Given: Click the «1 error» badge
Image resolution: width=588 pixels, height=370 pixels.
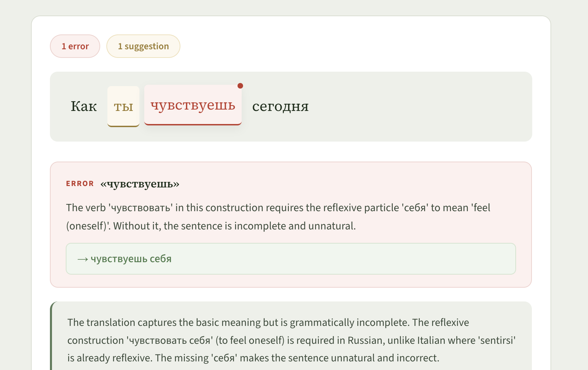Looking at the screenshot, I should point(75,46).
